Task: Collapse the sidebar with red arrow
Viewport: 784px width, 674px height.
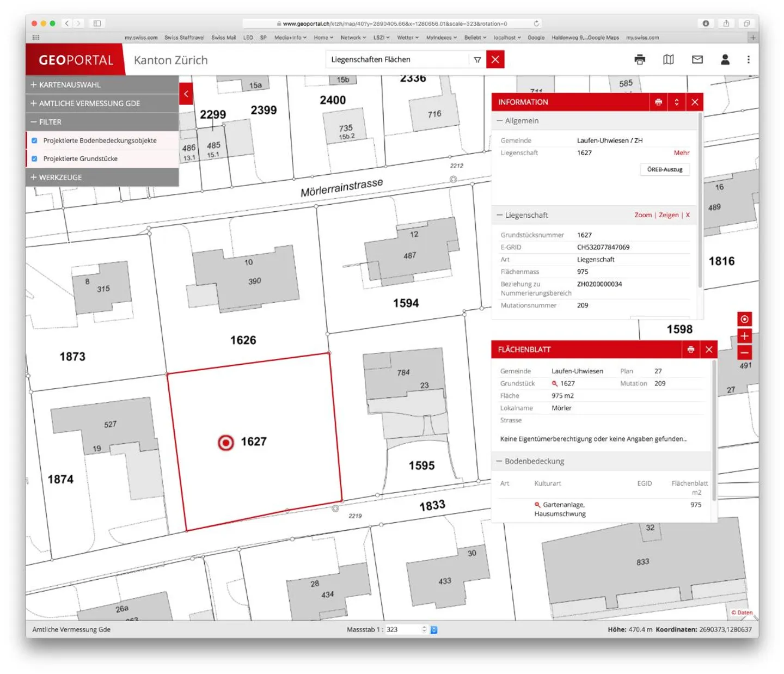Action: coord(186,94)
